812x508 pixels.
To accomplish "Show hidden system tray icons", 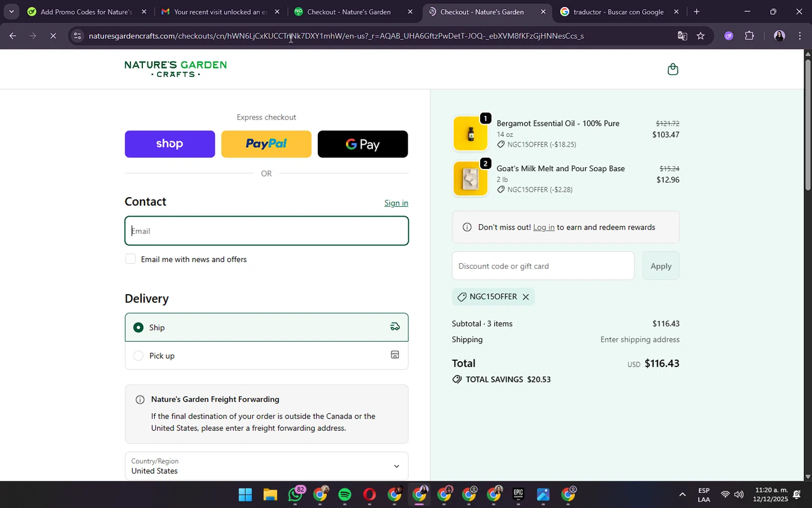I will 682,494.
